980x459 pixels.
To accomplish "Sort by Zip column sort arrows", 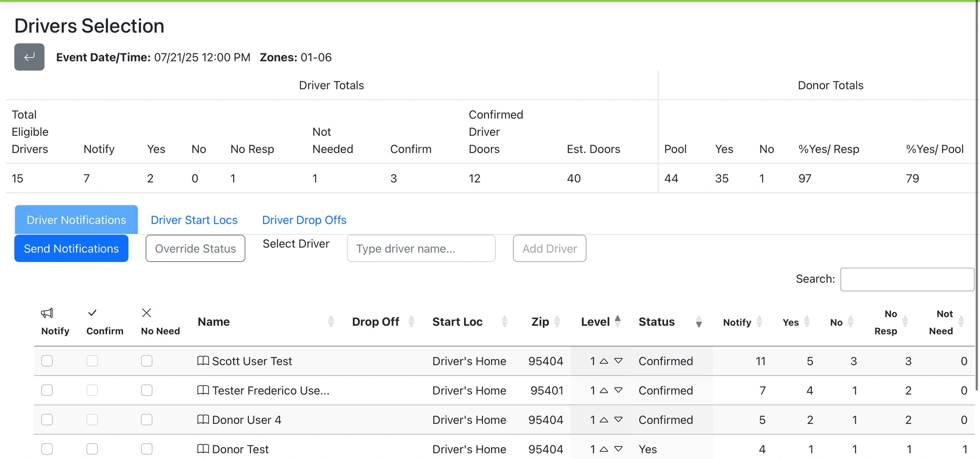I will point(557,322).
